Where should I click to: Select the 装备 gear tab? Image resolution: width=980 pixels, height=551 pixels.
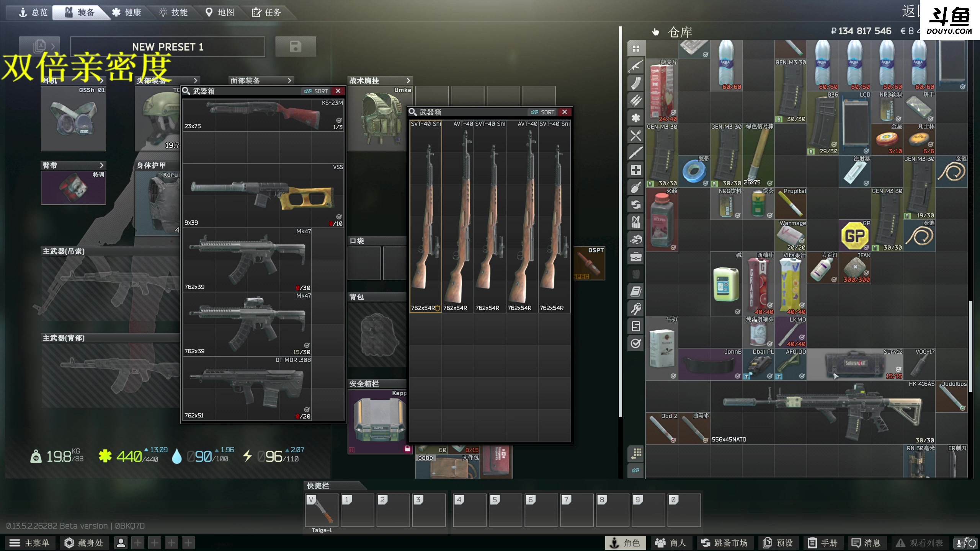(x=80, y=13)
